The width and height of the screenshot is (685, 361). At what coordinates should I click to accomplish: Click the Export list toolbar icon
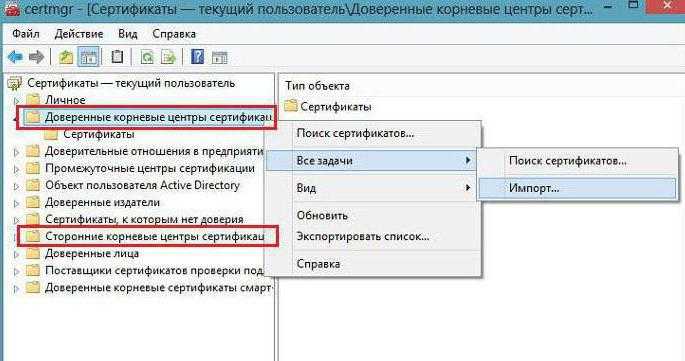pyautogui.click(x=168, y=57)
